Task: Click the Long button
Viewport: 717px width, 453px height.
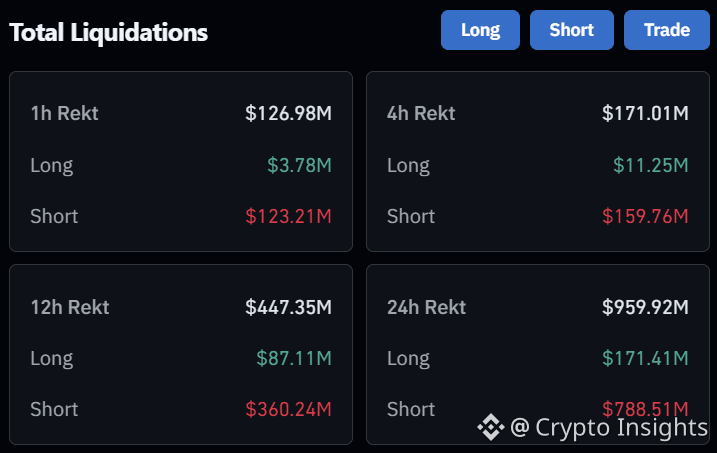Action: pyautogui.click(x=480, y=30)
